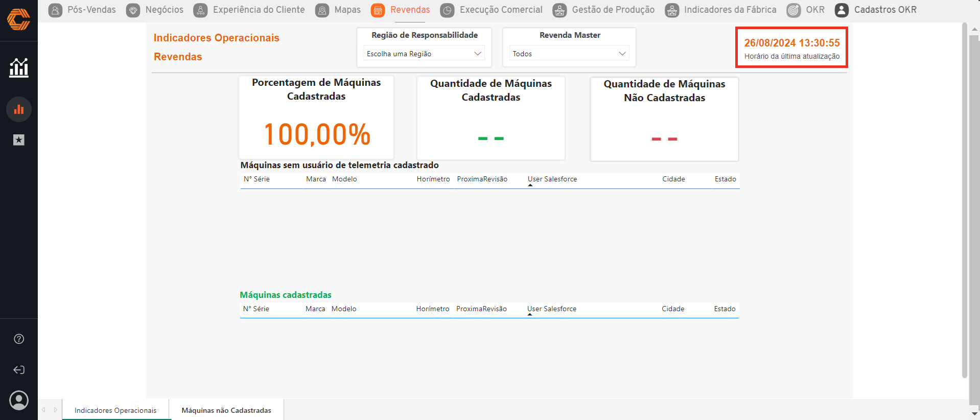Screen dimensions: 980x420
Task: Open the Negócios menu
Action: pos(164,10)
